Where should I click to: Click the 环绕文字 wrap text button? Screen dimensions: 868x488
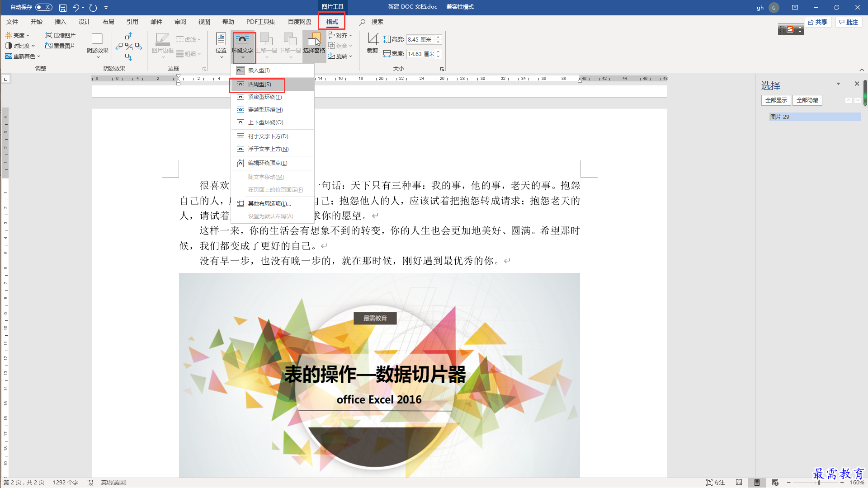[242, 46]
